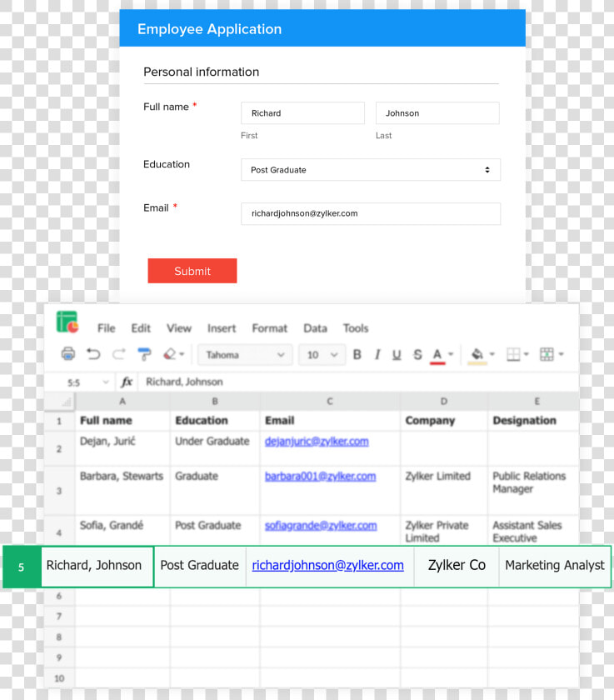The height and width of the screenshot is (700, 614).
Task: Click the 'Designation' header cell
Action: tap(533, 421)
